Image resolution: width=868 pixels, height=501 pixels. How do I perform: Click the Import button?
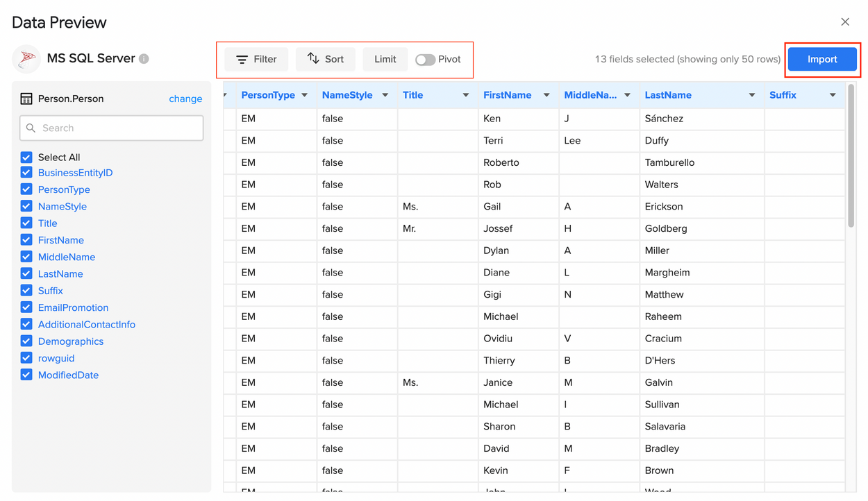(x=822, y=59)
